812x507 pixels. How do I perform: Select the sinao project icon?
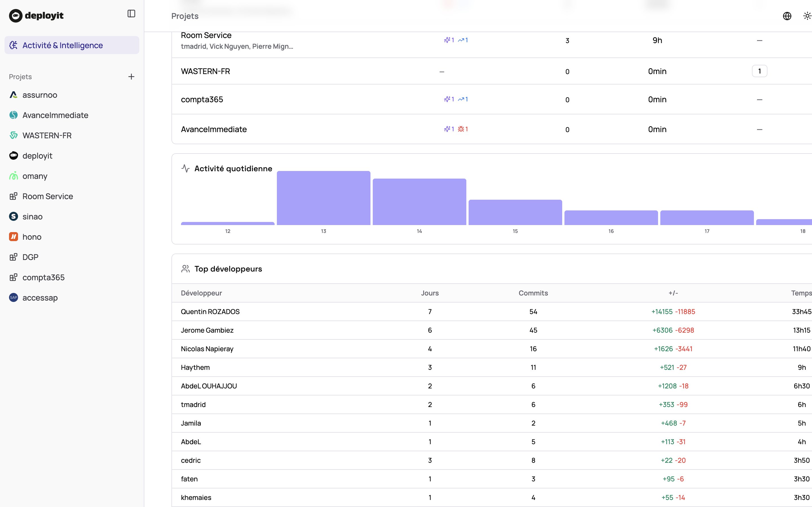point(14,216)
